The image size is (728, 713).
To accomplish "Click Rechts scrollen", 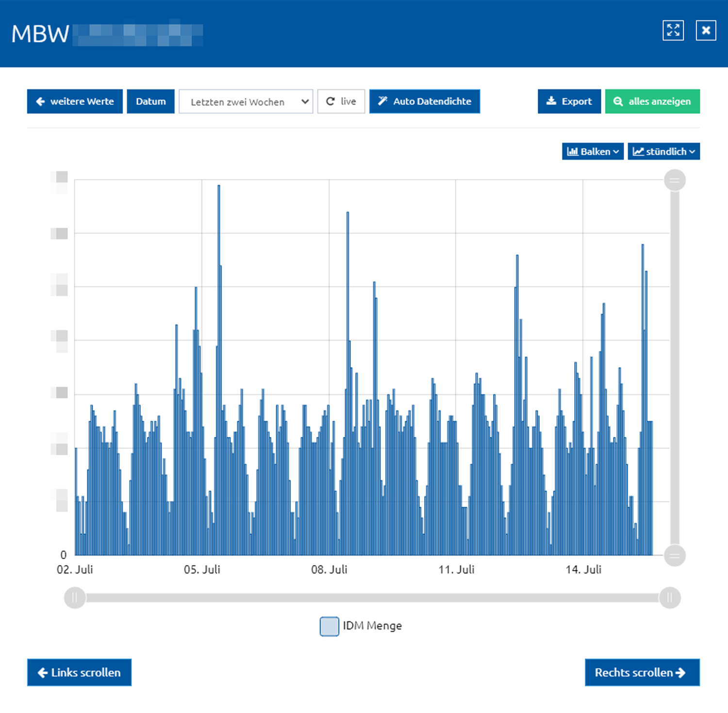I will point(642,672).
